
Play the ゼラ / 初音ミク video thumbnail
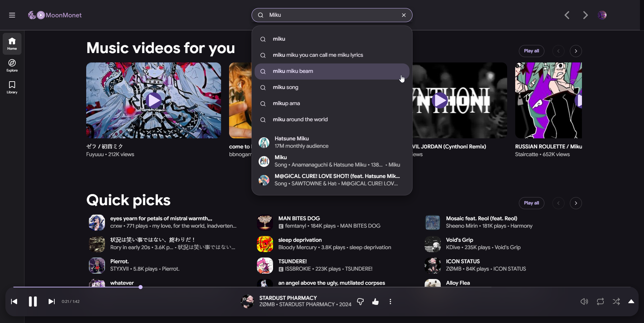coord(154,100)
